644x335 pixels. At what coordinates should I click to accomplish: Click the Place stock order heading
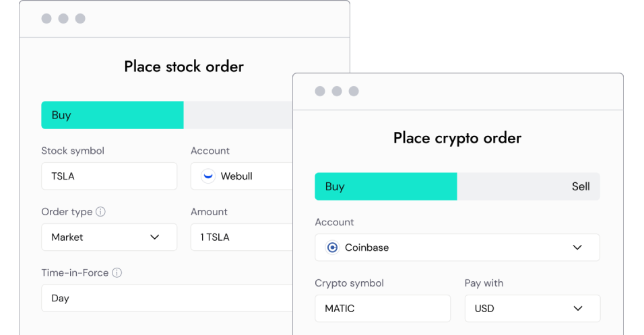pyautogui.click(x=184, y=67)
